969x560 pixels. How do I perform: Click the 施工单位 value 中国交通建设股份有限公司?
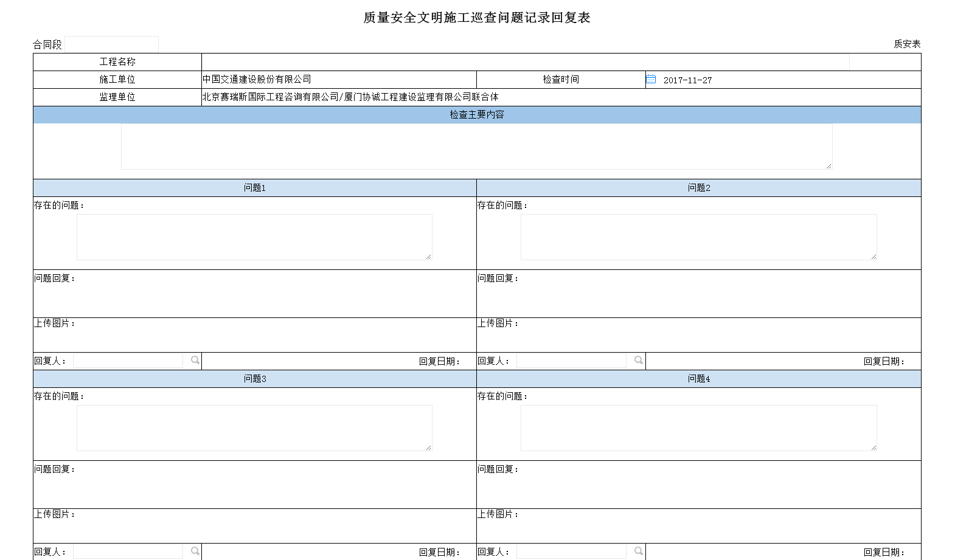257,80
